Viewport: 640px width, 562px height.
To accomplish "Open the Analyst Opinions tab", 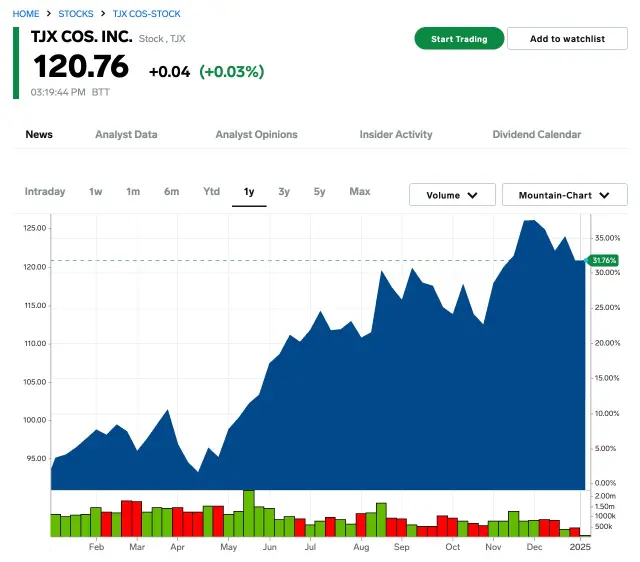I will point(256,134).
